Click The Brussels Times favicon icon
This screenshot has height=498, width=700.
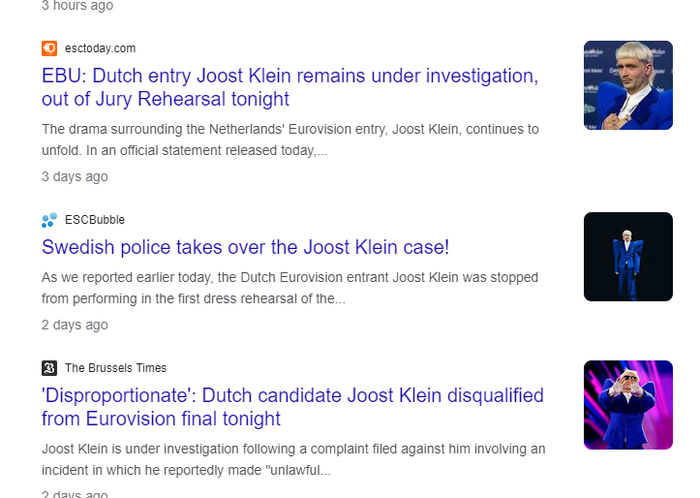tap(49, 368)
